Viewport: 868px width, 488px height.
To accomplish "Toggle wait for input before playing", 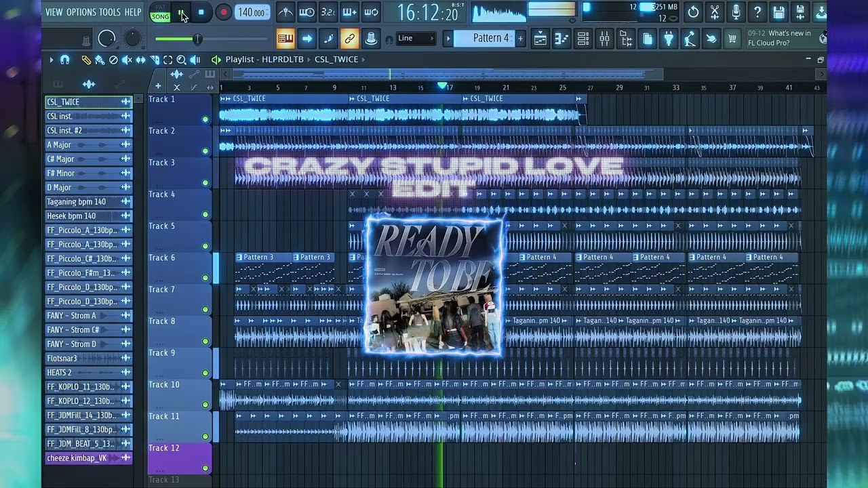I will [307, 12].
